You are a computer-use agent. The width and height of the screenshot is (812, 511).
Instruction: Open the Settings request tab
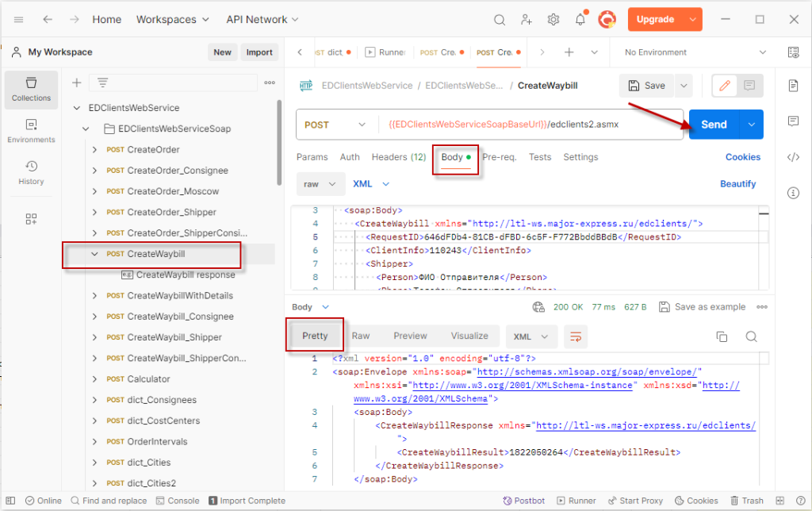pyautogui.click(x=580, y=157)
